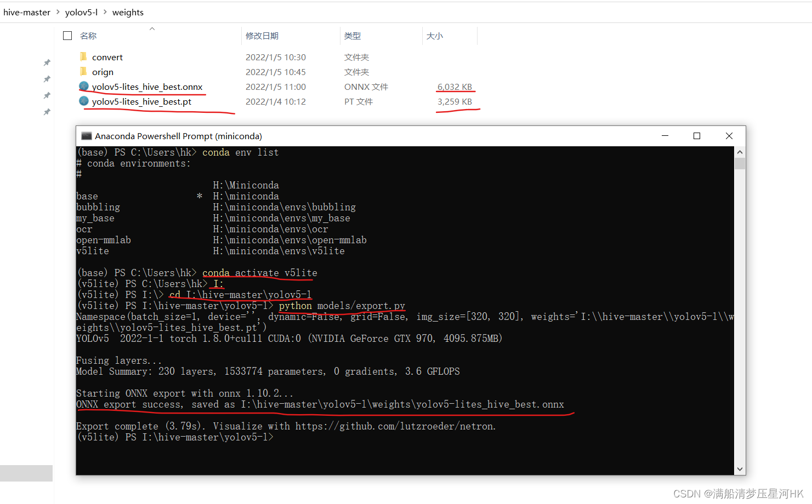The image size is (812, 504).
Task: Toggle the select-all checkbox in the file list header
Action: [67, 36]
